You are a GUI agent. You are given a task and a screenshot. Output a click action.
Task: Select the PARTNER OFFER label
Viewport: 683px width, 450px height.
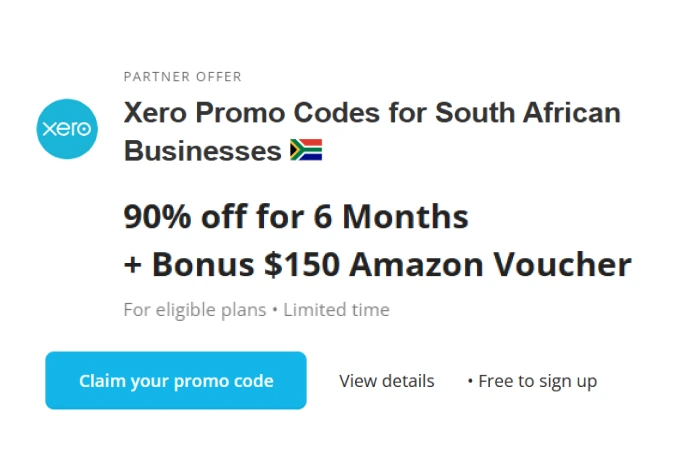click(x=182, y=77)
